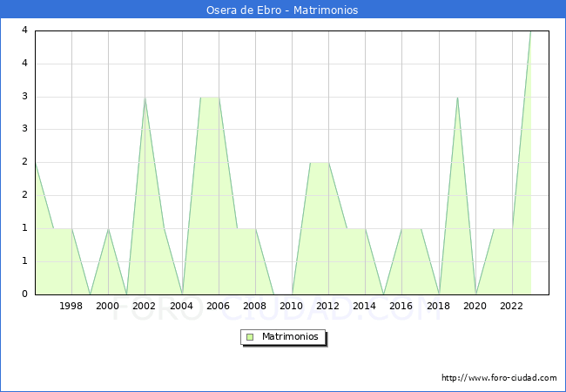Image resolution: width=566 pixels, height=392 pixels.
Task: Click the 2002 x-axis year label
Action: (x=145, y=306)
